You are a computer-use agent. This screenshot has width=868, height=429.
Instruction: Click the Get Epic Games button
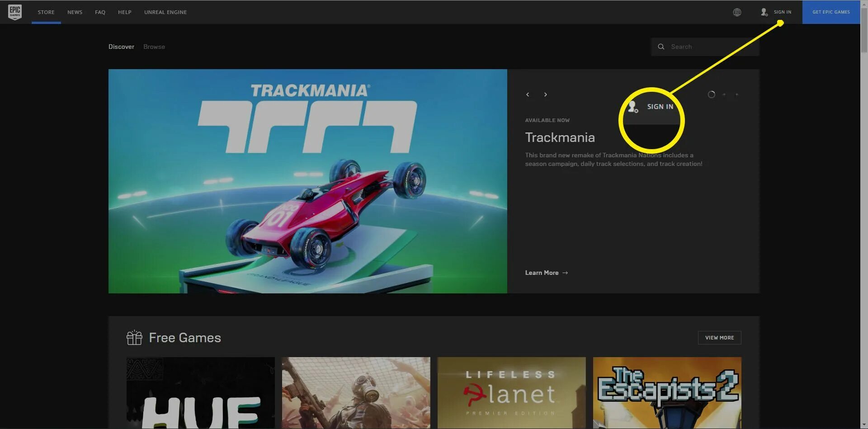831,12
